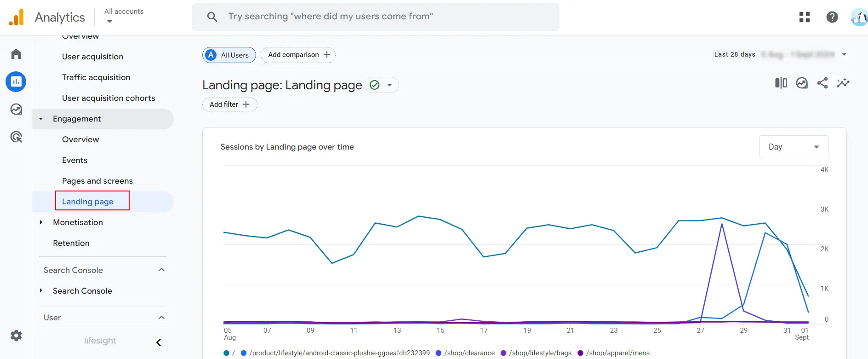Viewport: 868px width, 359px height.
Task: Open the All accounts dropdown
Action: 124,16
